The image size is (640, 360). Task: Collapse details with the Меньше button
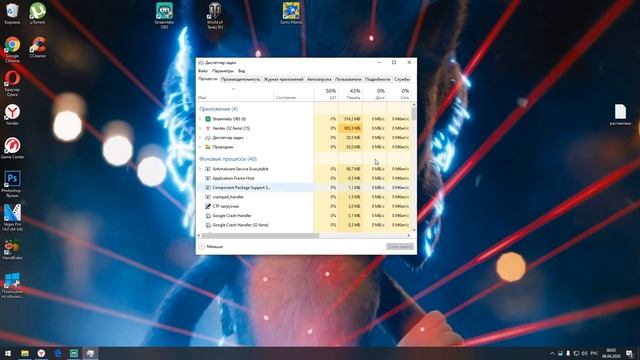point(211,247)
